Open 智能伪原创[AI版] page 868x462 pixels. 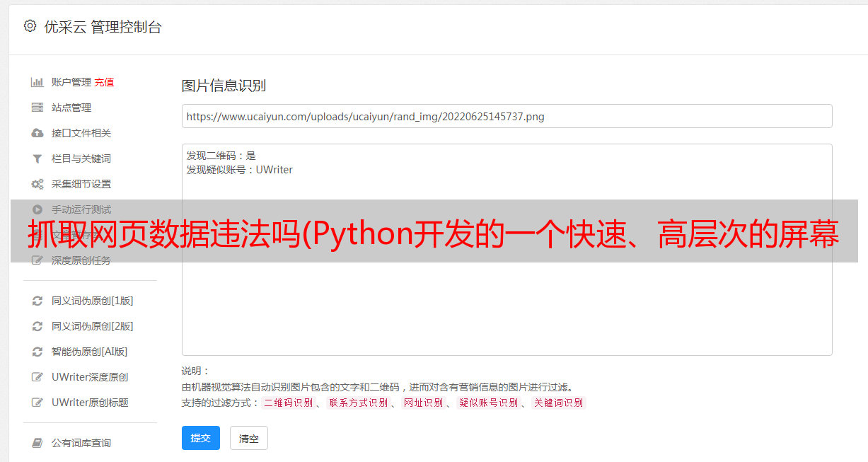click(x=89, y=352)
